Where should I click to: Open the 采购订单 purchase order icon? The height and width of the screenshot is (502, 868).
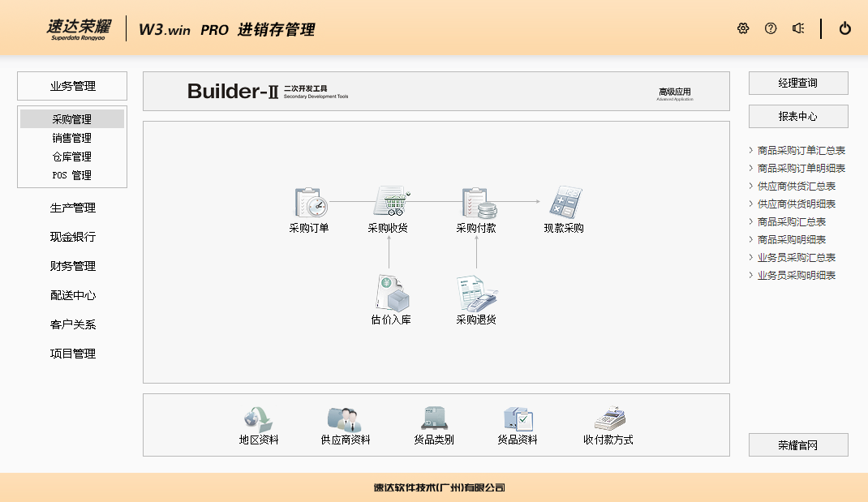coord(309,203)
